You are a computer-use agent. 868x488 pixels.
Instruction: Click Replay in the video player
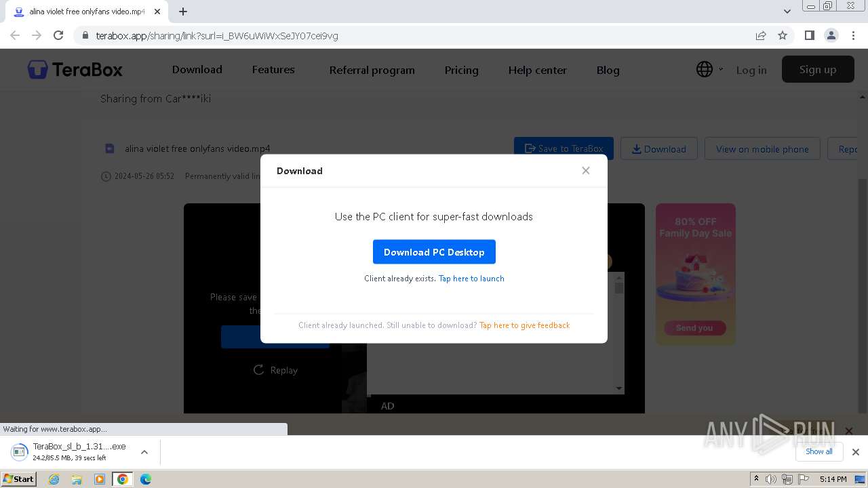(x=275, y=370)
